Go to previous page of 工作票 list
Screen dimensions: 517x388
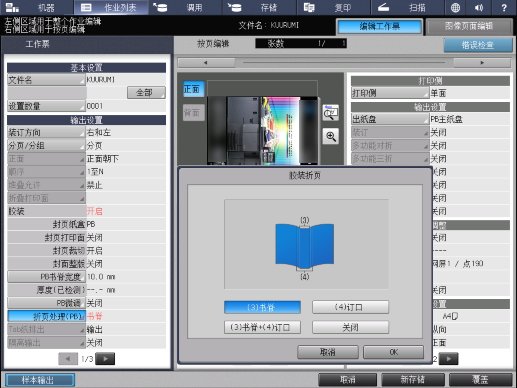coord(68,359)
